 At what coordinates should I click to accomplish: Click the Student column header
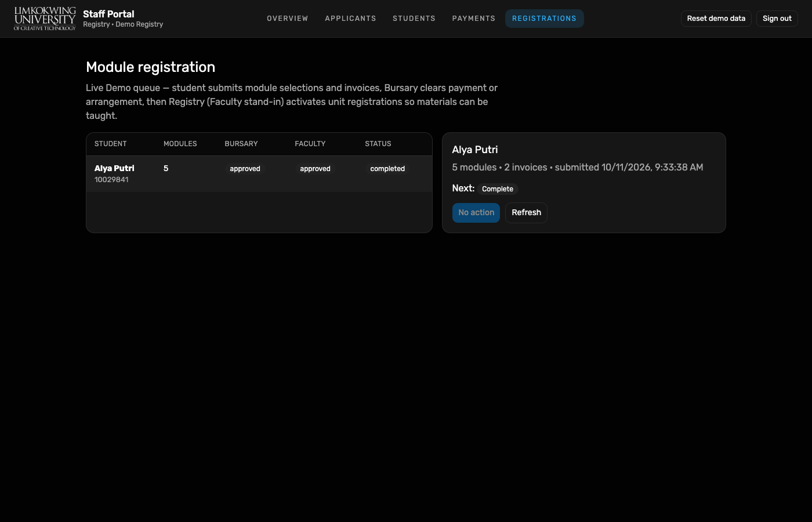(x=111, y=144)
